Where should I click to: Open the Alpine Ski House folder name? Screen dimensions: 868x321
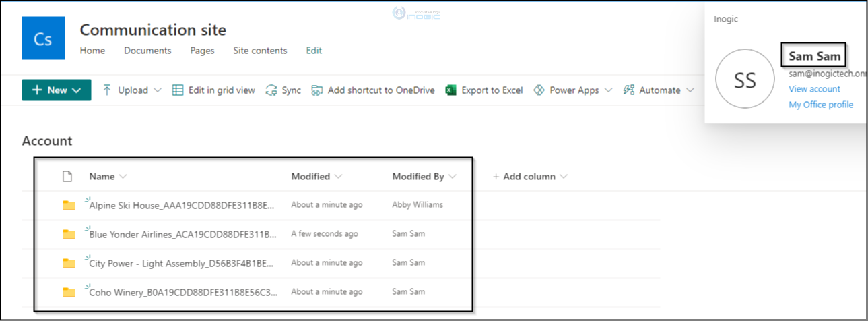(x=182, y=206)
